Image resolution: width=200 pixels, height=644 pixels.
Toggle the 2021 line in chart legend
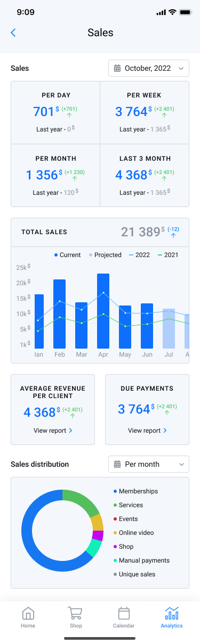tap(167, 255)
